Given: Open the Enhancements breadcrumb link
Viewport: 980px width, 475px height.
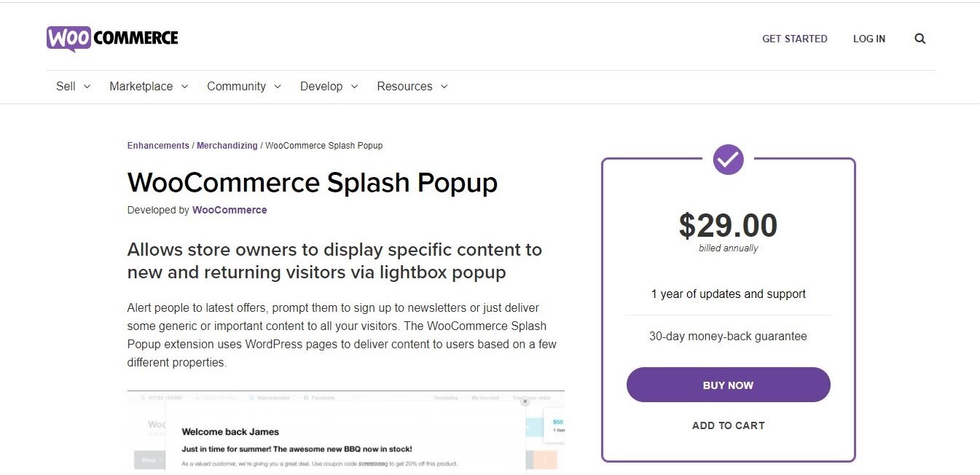Looking at the screenshot, I should (x=158, y=146).
